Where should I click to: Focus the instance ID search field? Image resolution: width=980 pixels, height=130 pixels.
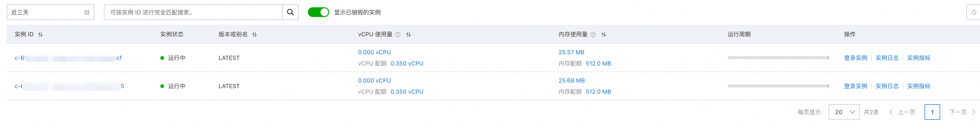[x=193, y=12]
